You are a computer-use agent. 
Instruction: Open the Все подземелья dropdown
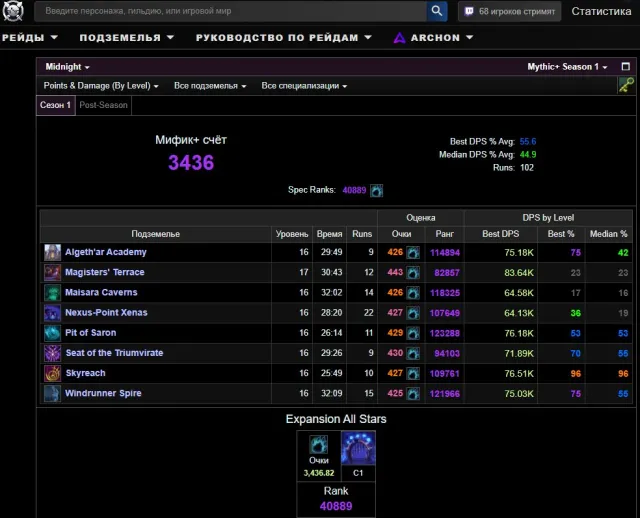click(x=210, y=86)
